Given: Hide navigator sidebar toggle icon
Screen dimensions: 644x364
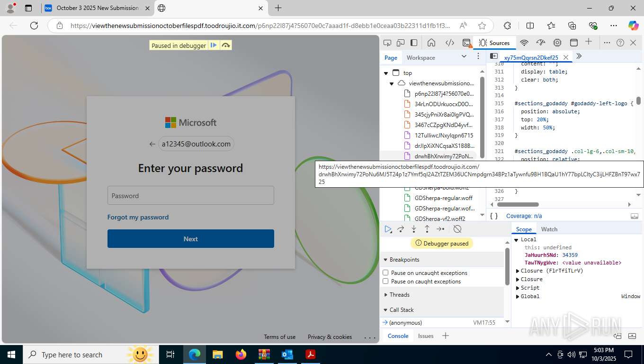Looking at the screenshot, I should (x=494, y=56).
